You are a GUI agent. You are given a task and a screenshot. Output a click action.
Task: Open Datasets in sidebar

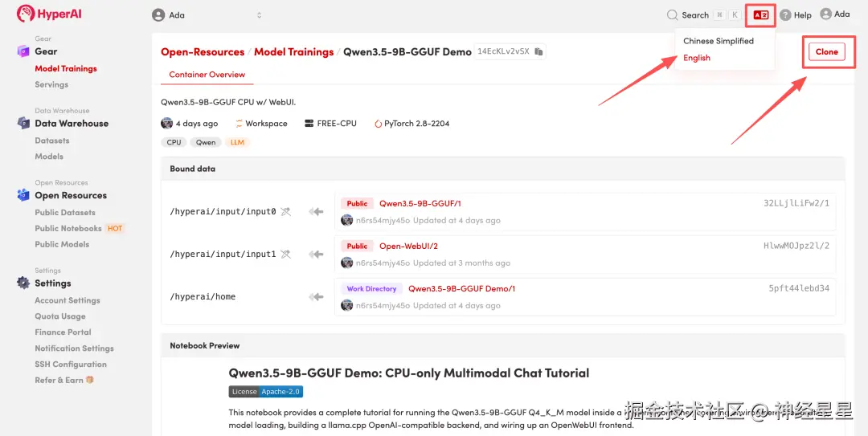[x=52, y=141]
